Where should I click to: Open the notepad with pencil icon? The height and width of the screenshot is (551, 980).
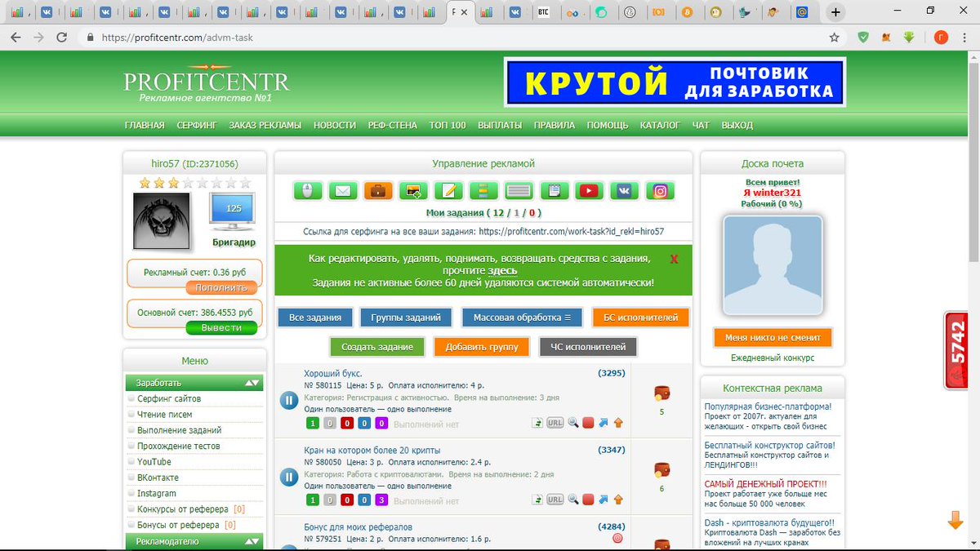pos(448,191)
